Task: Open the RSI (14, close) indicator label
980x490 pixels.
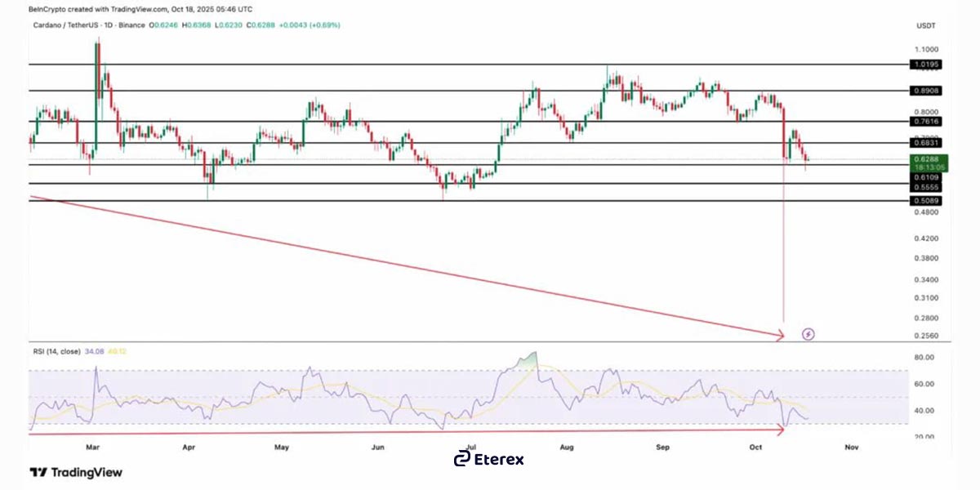Action: [55, 351]
